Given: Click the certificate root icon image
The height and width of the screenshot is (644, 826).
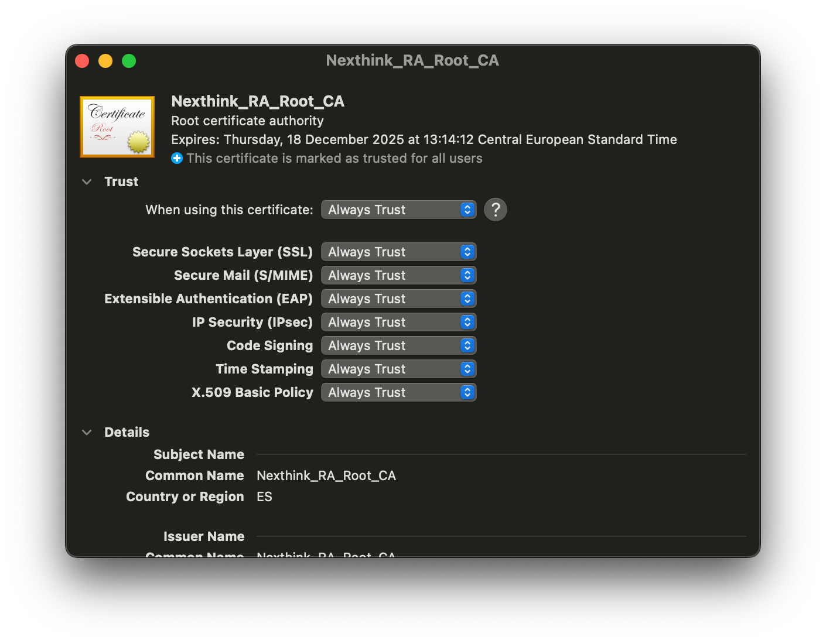Looking at the screenshot, I should (117, 127).
